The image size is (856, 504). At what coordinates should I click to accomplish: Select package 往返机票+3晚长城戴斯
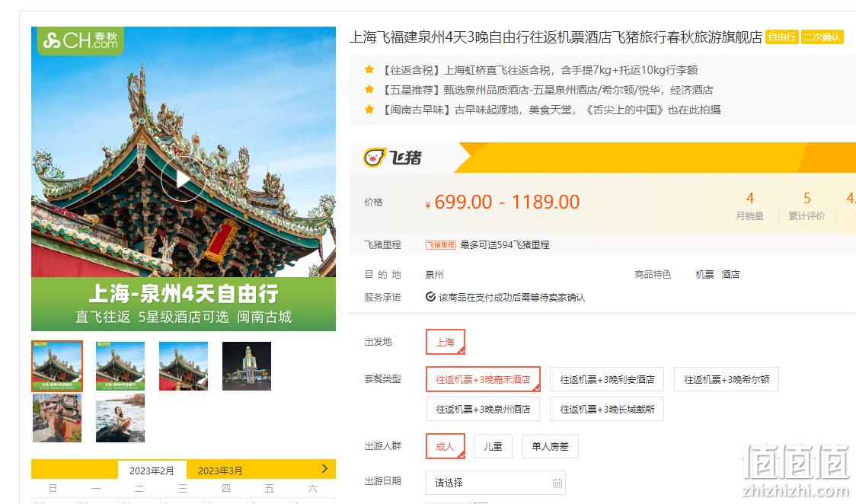(607, 409)
